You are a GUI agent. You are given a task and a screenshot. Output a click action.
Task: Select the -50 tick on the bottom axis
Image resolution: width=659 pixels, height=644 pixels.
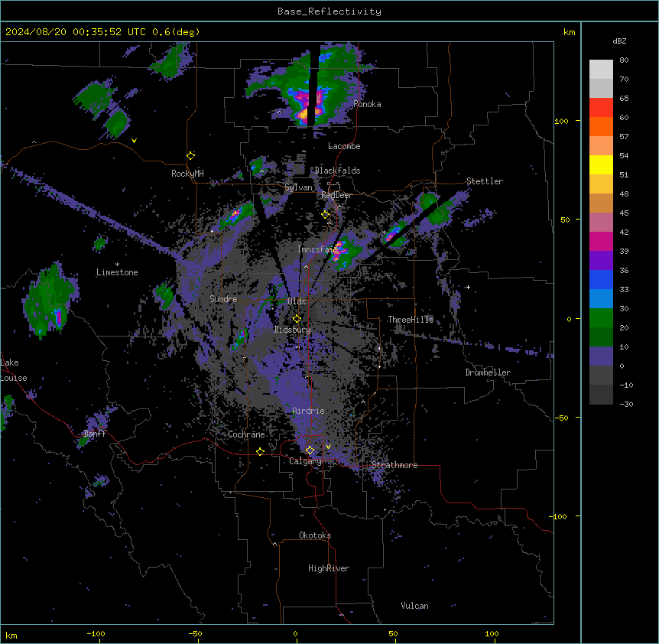click(195, 633)
